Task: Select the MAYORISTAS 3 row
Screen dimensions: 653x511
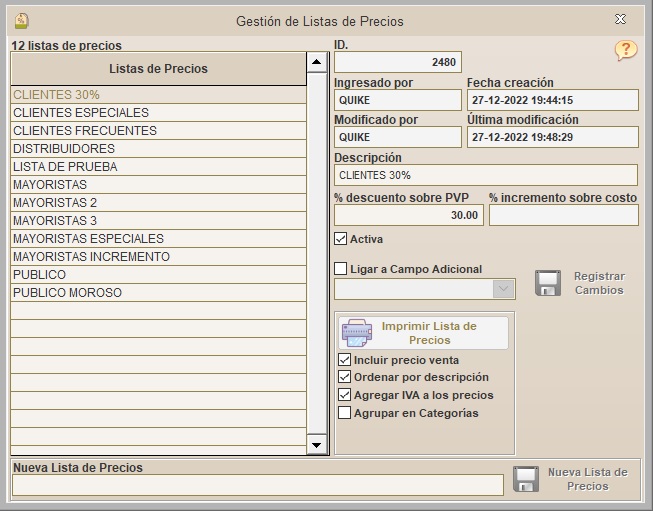Action: 158,221
